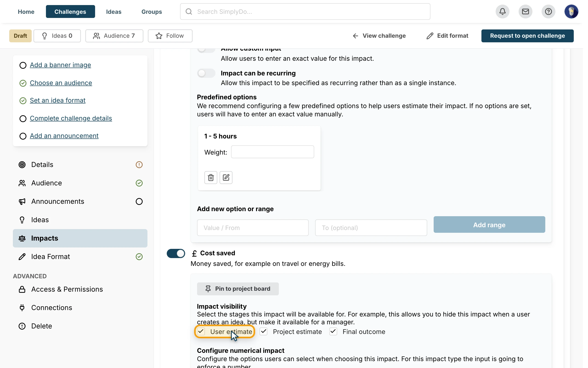Uncheck the User estimate checkbox
The image size is (588, 368).
(x=201, y=331)
